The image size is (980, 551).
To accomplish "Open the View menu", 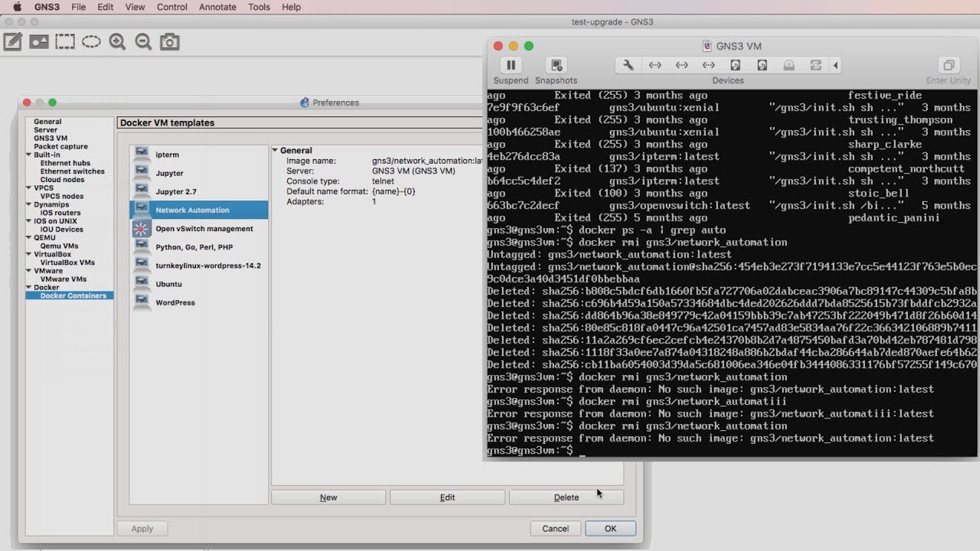I will pyautogui.click(x=135, y=7).
